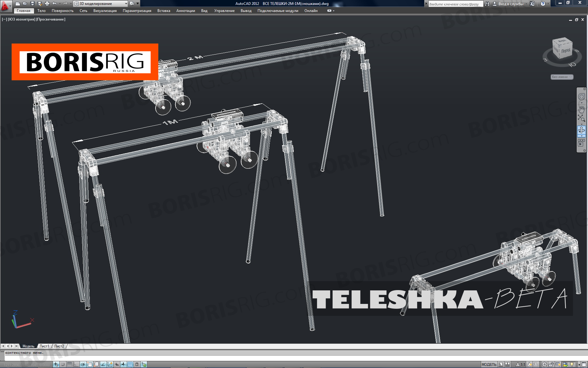Open the Без имени UCS dropdown
Screen dimensions: 588x368
pyautogui.click(x=562, y=77)
